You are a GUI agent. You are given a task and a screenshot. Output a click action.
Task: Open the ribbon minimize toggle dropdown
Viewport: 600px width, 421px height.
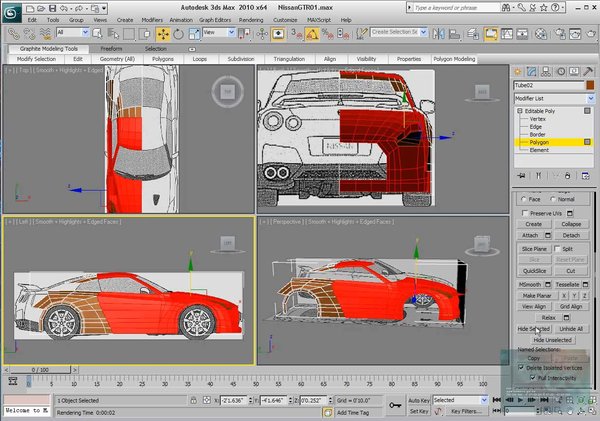[x=192, y=49]
